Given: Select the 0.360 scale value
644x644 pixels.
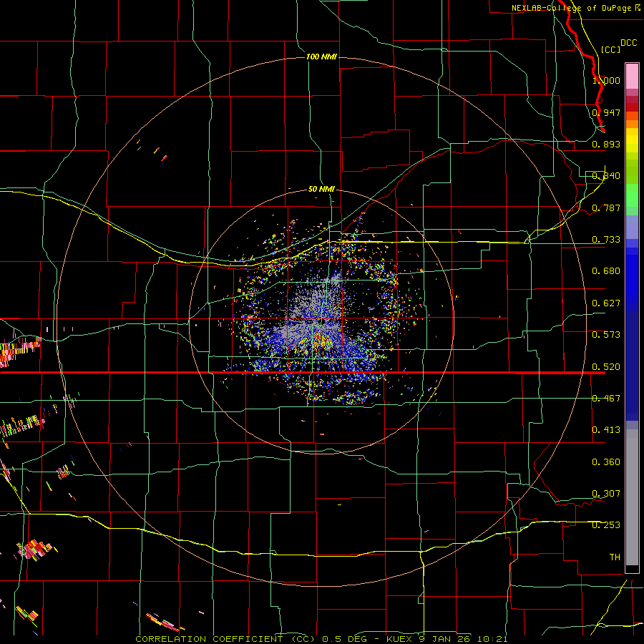Looking at the screenshot, I should [606, 462].
